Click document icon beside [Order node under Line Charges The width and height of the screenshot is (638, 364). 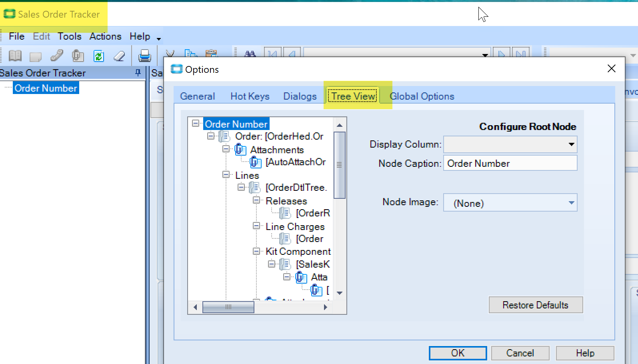285,239
